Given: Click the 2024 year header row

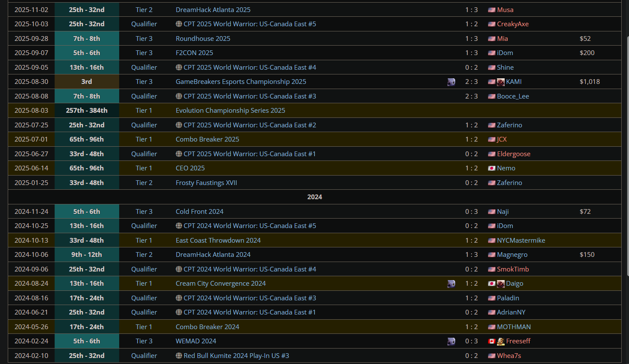Looking at the screenshot, I should tap(314, 197).
